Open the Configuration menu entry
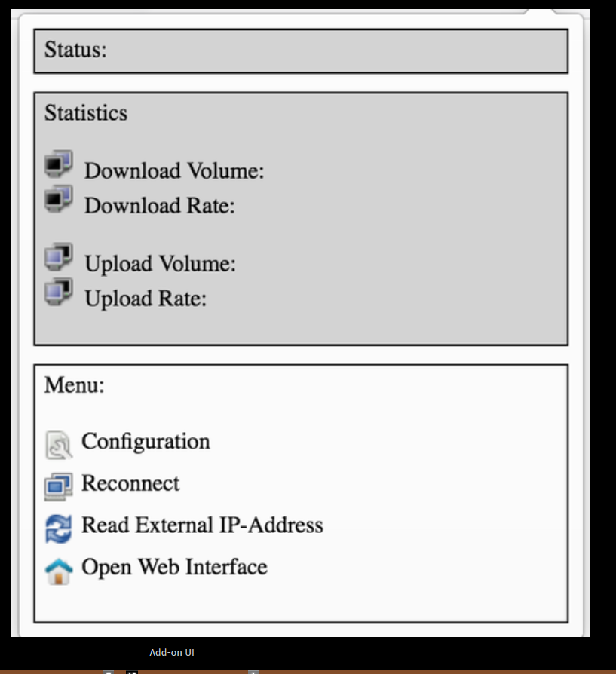 pos(146,442)
